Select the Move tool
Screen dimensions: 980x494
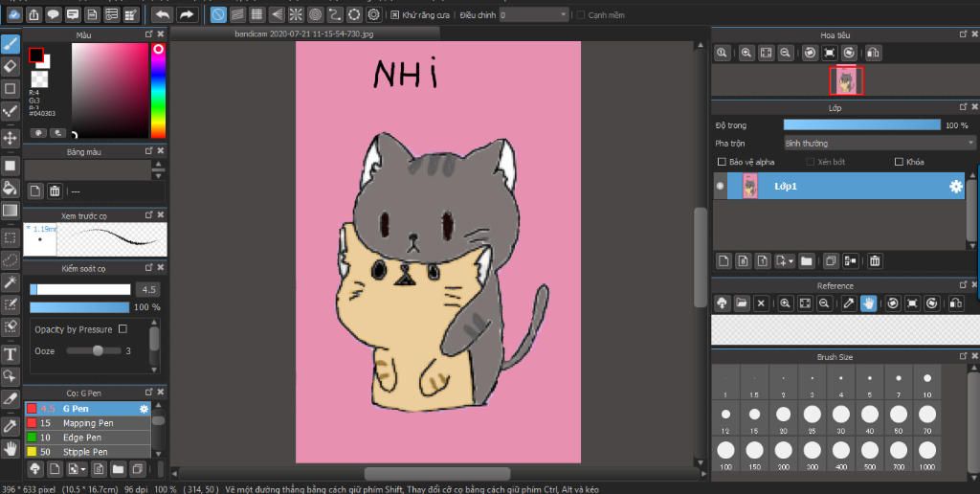10,138
